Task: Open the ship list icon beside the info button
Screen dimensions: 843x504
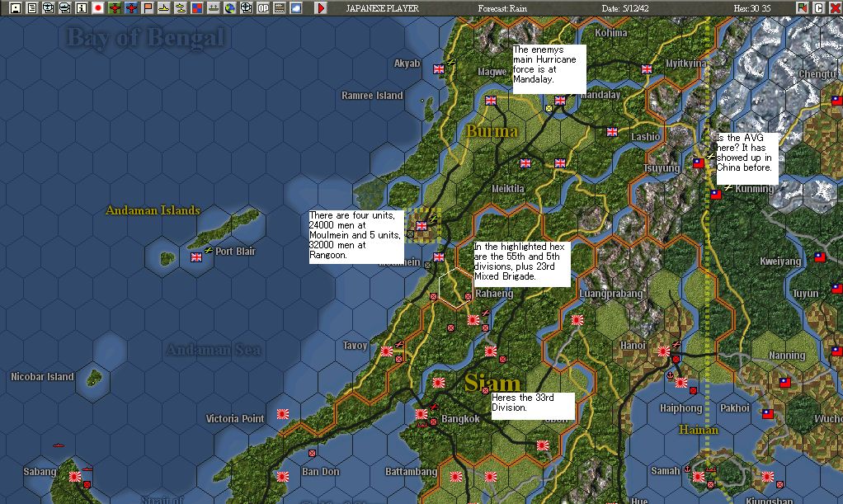Action: click(65, 8)
